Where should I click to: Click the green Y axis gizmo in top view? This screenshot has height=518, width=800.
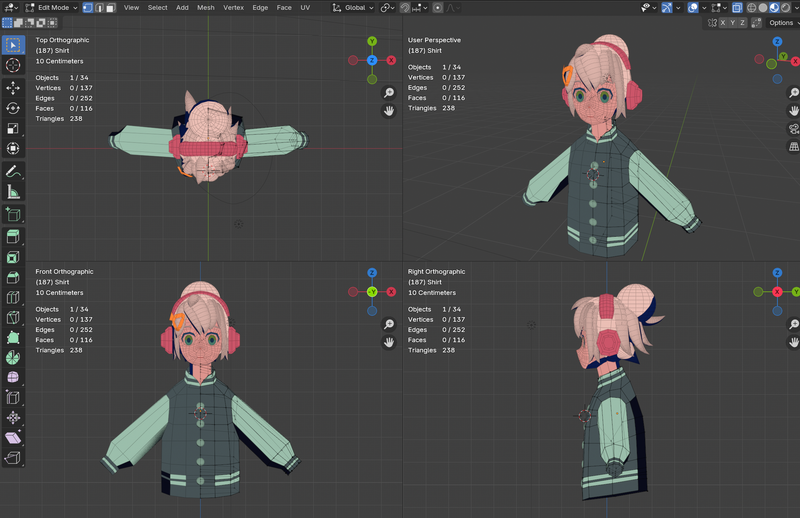(x=371, y=42)
